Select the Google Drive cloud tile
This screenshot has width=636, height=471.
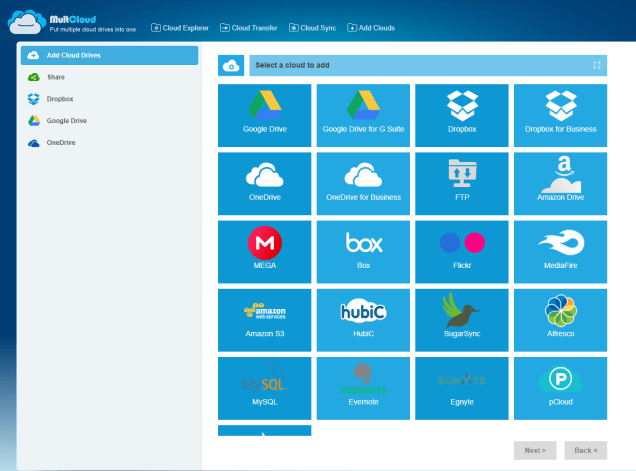pyautogui.click(x=263, y=116)
